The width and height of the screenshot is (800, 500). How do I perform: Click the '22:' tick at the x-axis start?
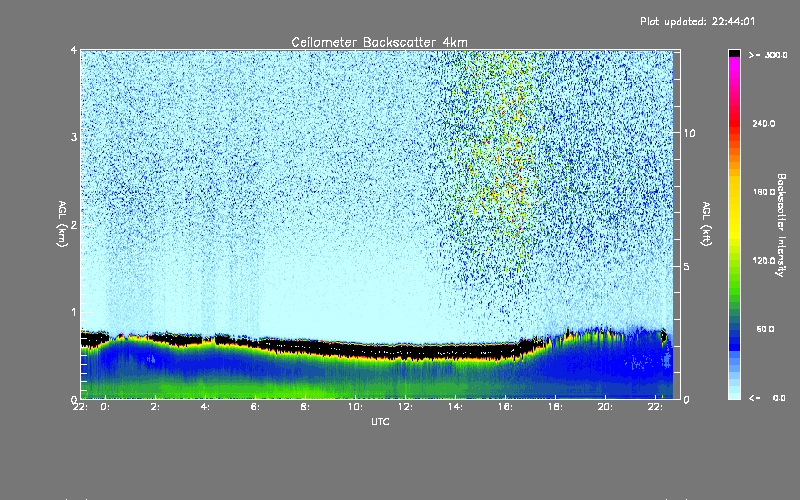[80, 407]
